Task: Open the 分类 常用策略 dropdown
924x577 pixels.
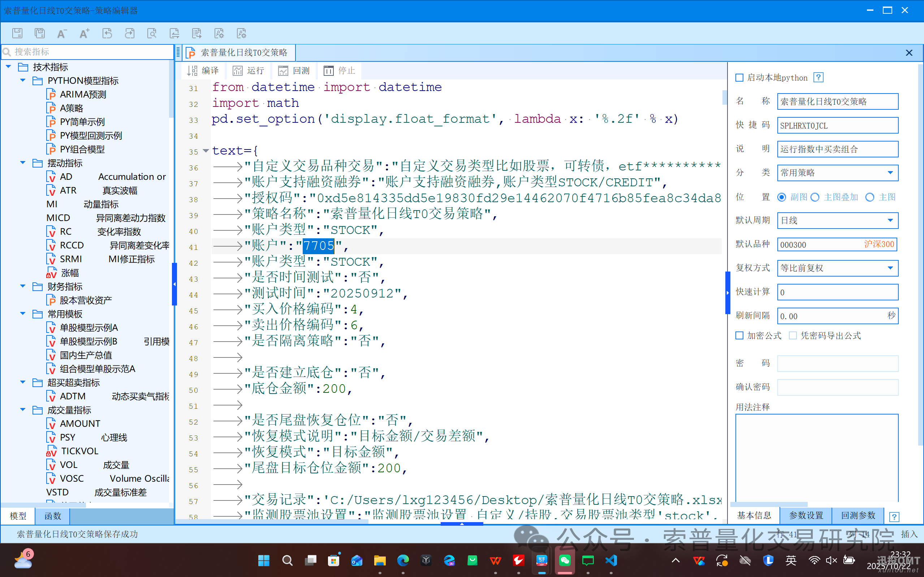Action: tap(890, 173)
